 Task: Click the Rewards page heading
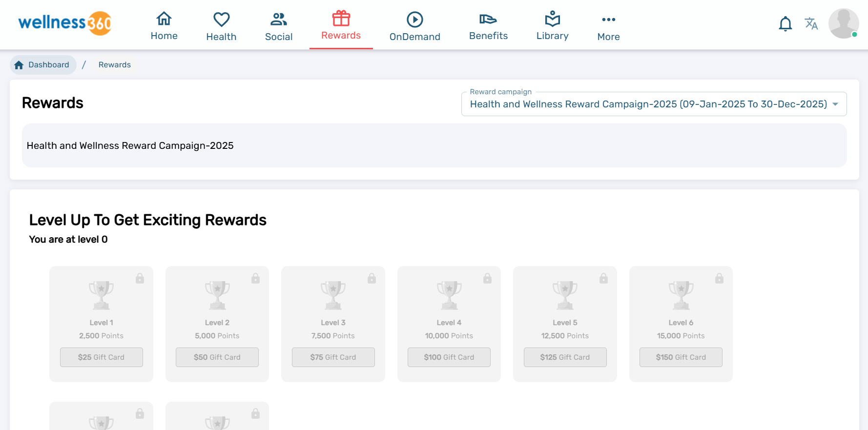(53, 103)
